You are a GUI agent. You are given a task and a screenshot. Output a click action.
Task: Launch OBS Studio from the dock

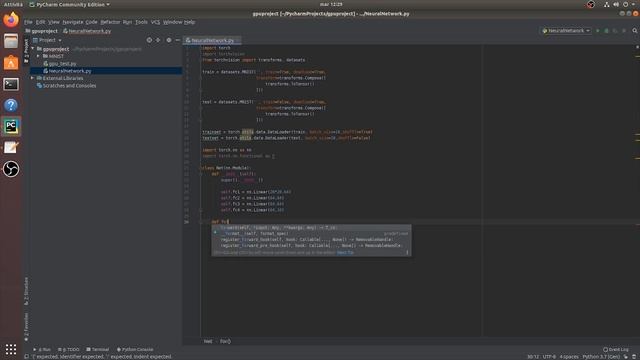11,169
